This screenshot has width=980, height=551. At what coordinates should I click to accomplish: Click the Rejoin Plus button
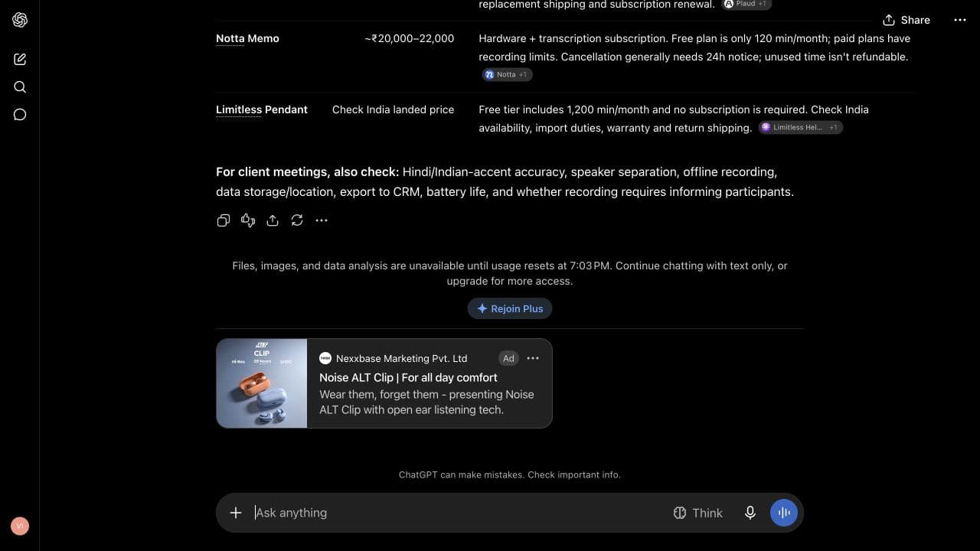pyautogui.click(x=510, y=308)
